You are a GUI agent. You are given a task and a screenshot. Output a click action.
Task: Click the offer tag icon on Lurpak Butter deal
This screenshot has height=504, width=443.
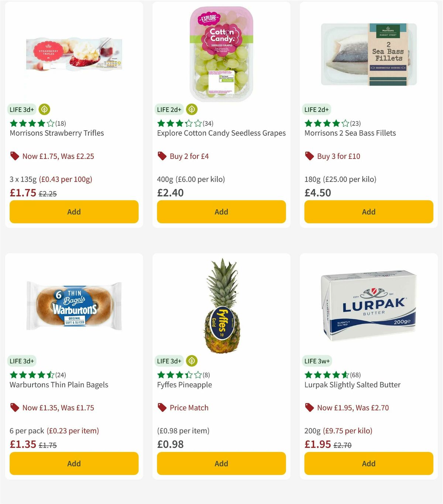pyautogui.click(x=309, y=408)
